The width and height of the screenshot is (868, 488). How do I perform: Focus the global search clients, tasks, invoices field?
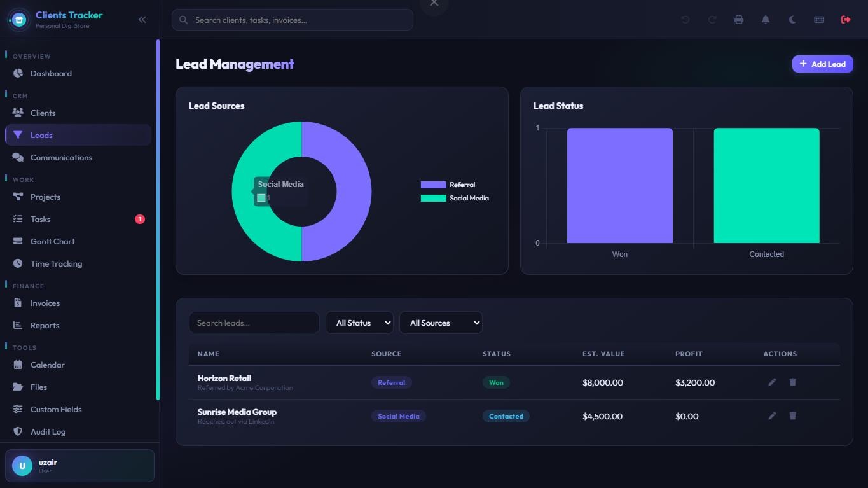tap(293, 20)
